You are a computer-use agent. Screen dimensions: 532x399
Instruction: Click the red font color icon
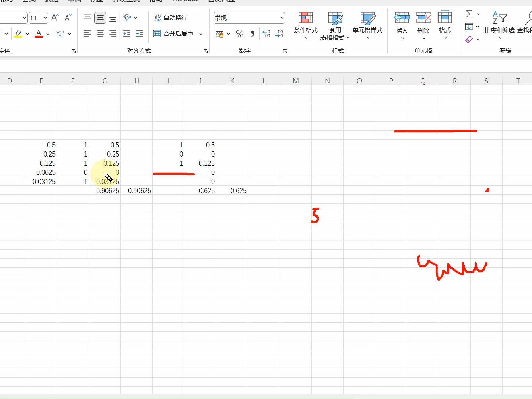click(x=39, y=34)
